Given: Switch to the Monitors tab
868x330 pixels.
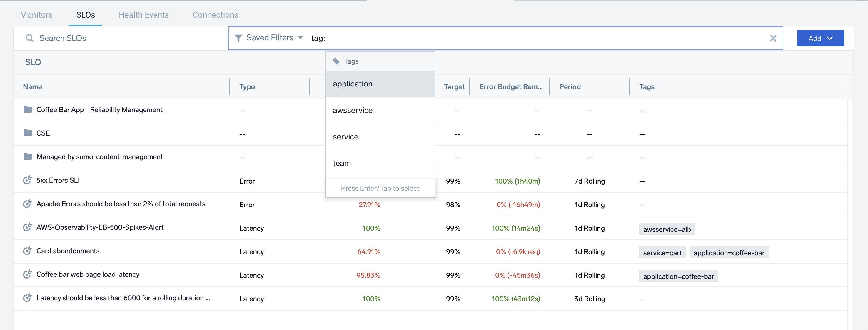Looking at the screenshot, I should (x=36, y=15).
